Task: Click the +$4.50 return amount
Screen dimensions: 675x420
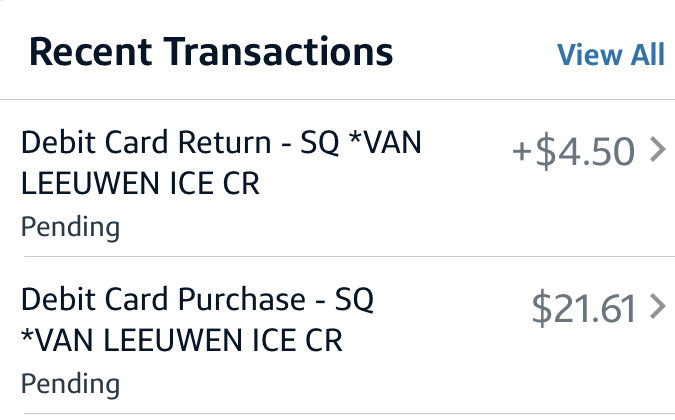Action: [x=573, y=152]
